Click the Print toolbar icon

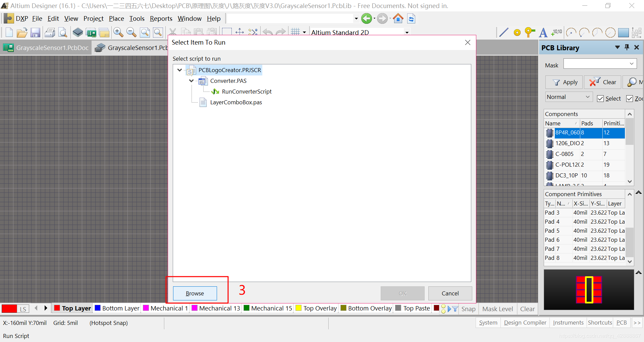pos(50,33)
